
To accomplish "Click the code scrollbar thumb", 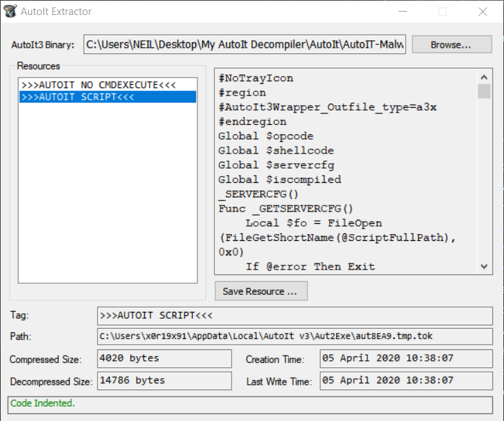I will [484, 91].
